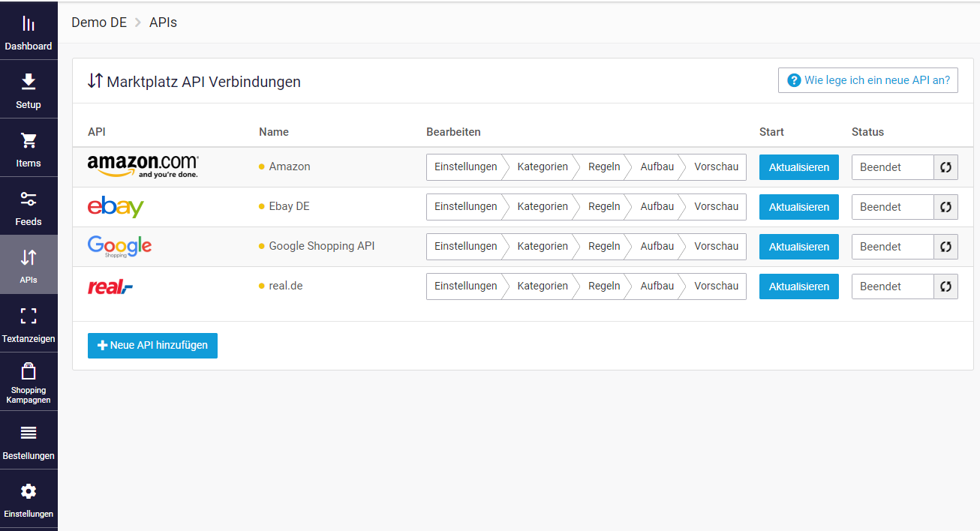Open Einstellungen step for real.de
This screenshot has width=980, height=531.
point(465,286)
